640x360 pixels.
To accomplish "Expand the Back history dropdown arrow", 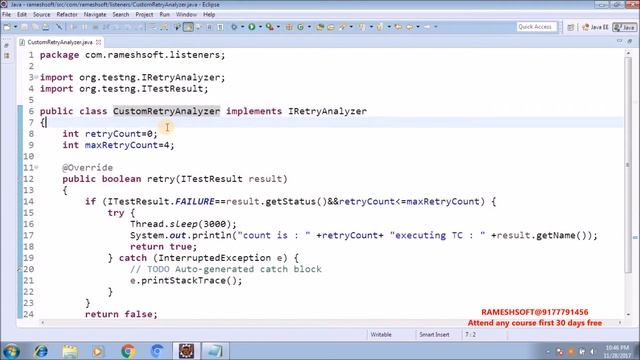I will tap(418, 27).
